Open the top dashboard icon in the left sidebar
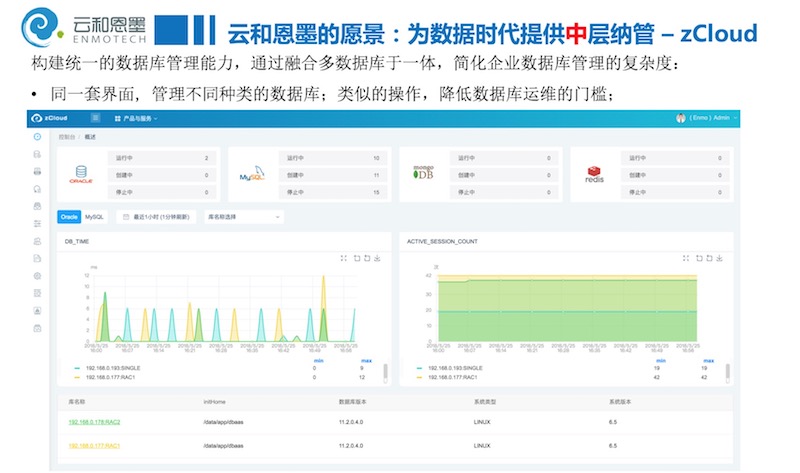Image resolution: width=800 pixels, height=473 pixels. 37,136
